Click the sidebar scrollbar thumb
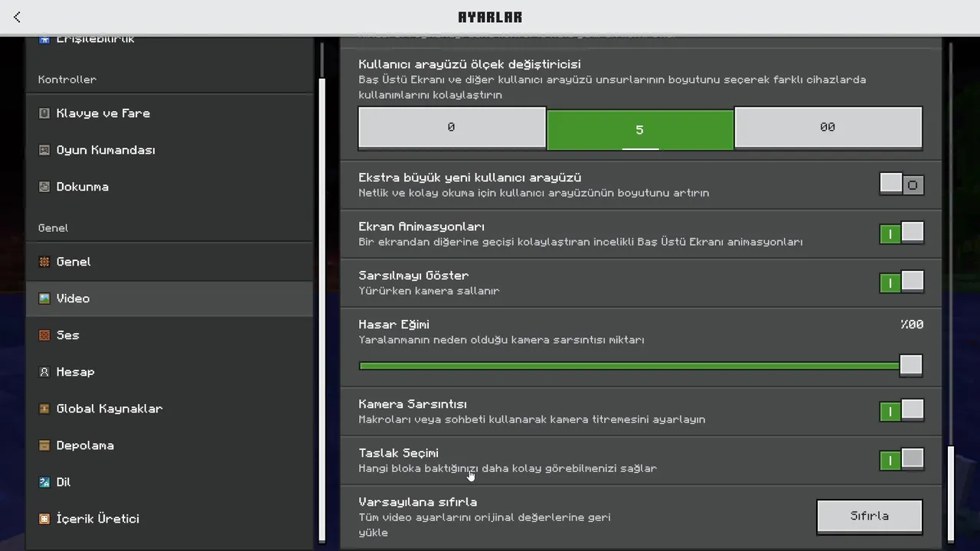 [x=322, y=310]
